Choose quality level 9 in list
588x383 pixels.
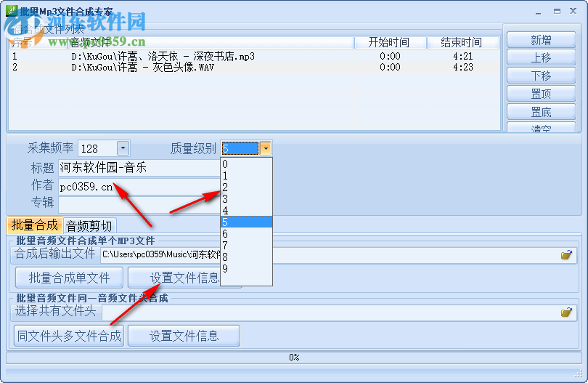(x=246, y=269)
